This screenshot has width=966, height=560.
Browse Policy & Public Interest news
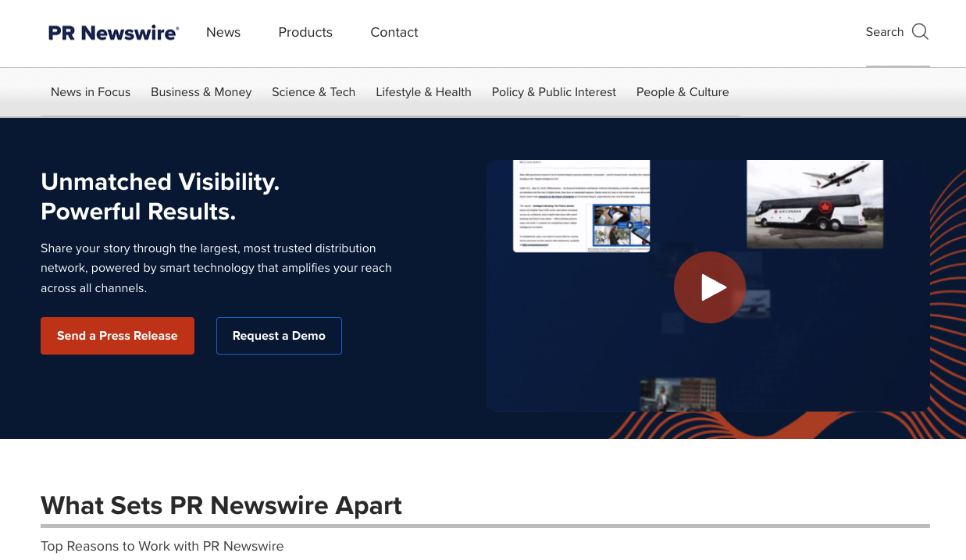pyautogui.click(x=553, y=92)
